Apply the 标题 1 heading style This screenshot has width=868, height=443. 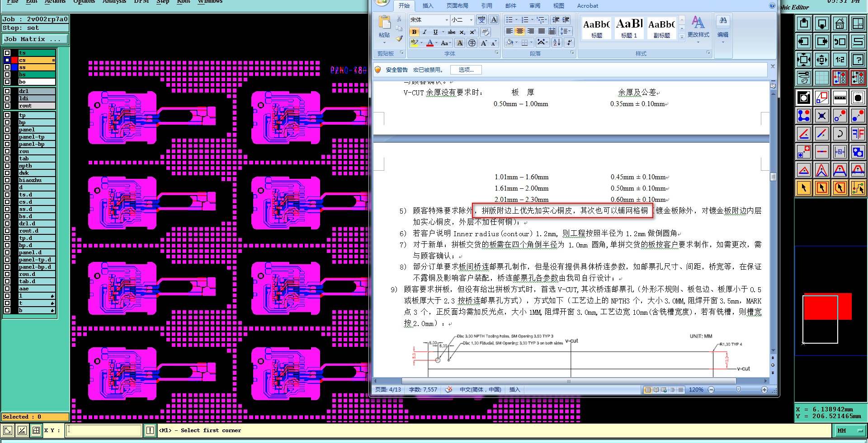click(629, 28)
